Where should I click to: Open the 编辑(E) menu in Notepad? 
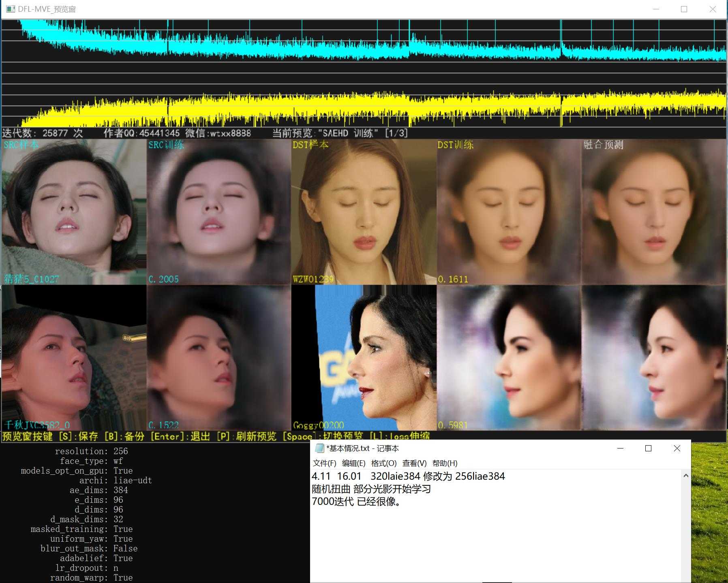353,463
